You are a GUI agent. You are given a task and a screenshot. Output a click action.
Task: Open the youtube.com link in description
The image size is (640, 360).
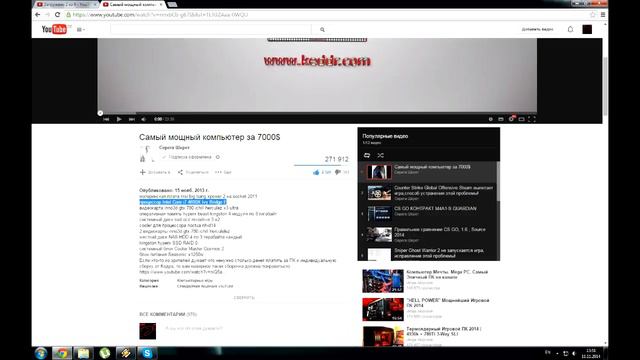coord(181,272)
